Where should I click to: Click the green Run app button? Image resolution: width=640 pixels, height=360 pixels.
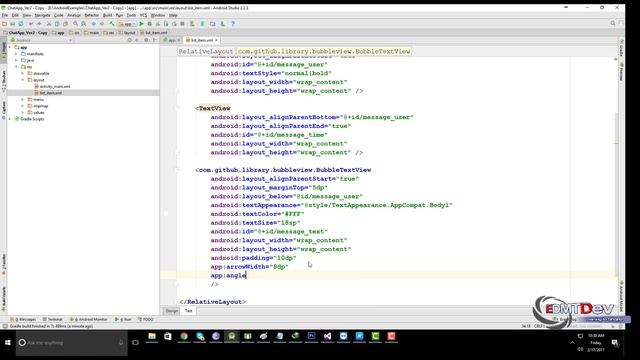(141, 24)
